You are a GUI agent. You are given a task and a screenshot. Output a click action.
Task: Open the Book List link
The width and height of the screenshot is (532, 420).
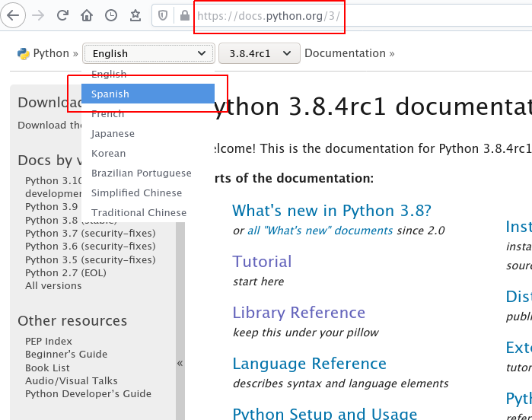[47, 367]
